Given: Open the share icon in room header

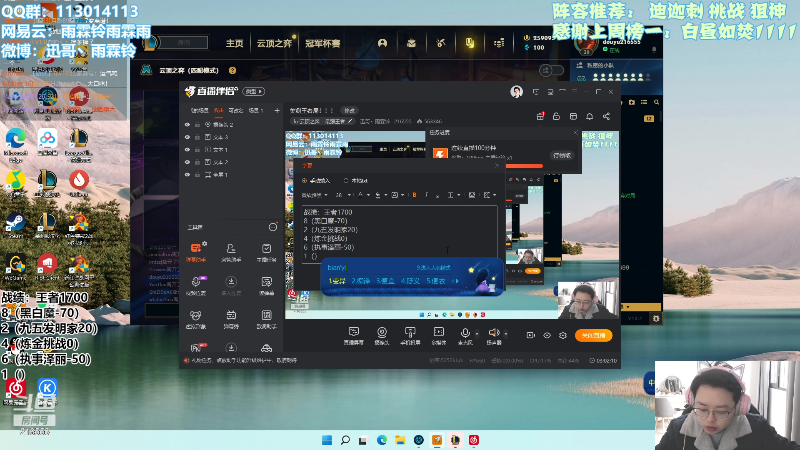Looking at the screenshot, I should 606,116.
